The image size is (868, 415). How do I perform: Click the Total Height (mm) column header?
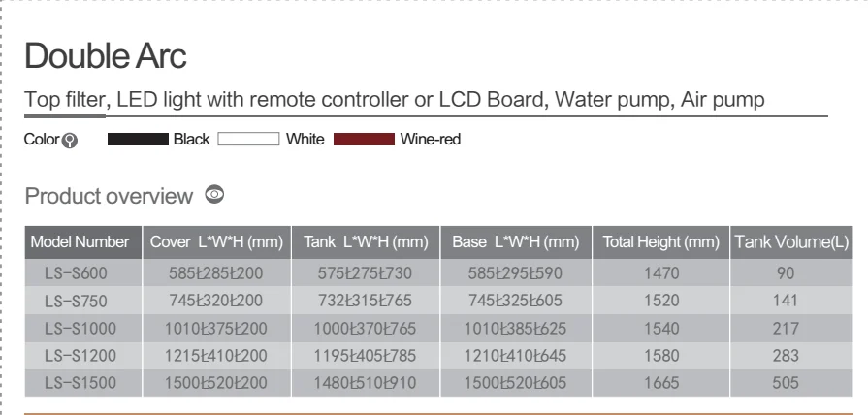pyautogui.click(x=660, y=241)
